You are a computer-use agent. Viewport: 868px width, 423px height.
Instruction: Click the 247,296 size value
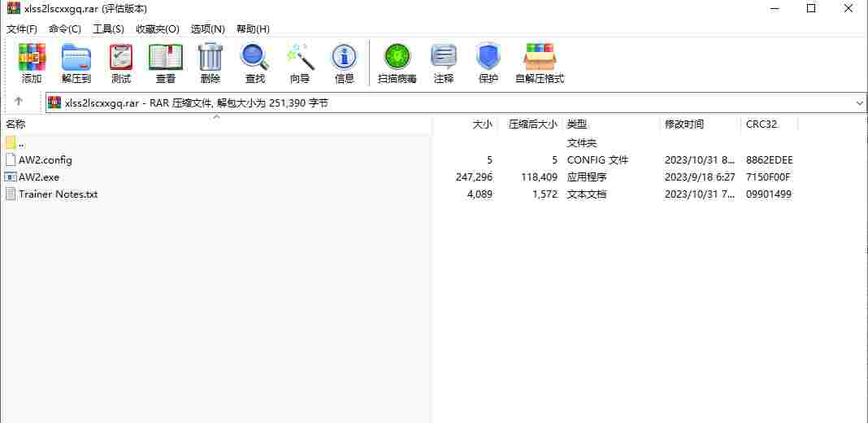tap(475, 177)
